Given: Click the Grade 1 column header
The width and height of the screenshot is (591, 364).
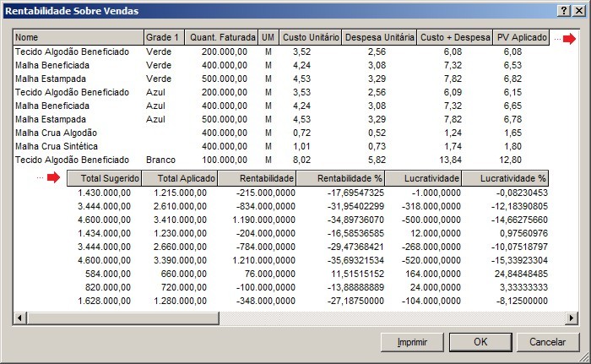Looking at the screenshot, I should (x=163, y=38).
